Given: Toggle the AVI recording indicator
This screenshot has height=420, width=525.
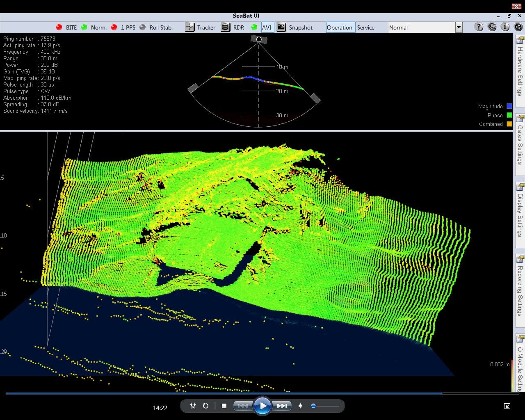Looking at the screenshot, I should coord(254,27).
